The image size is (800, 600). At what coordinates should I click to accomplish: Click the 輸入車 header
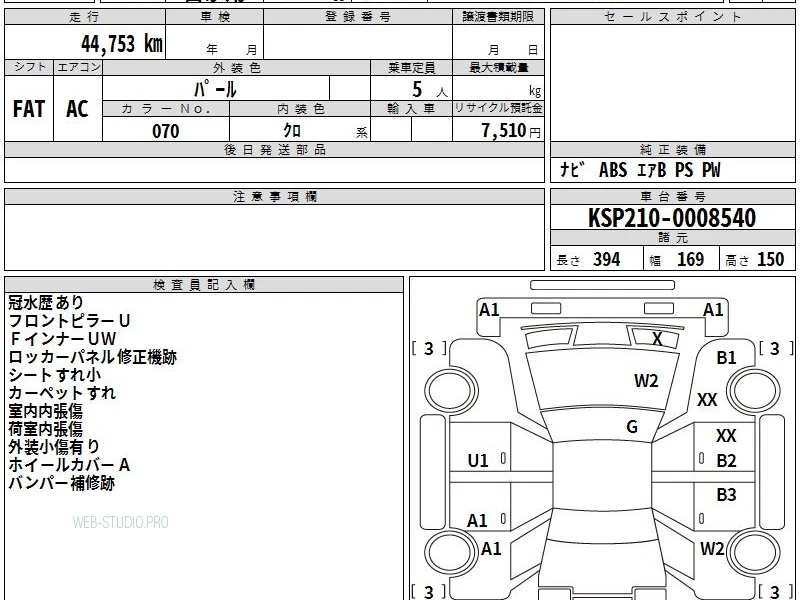[x=412, y=109]
